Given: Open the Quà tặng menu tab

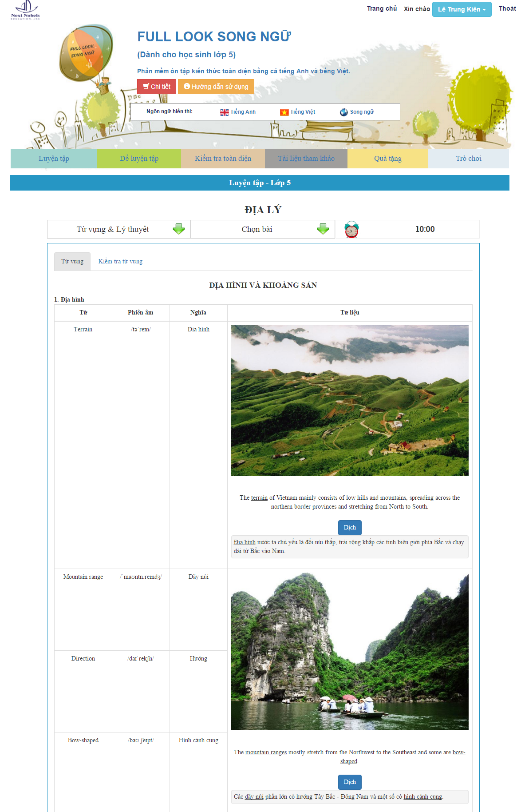Looking at the screenshot, I should coord(388,159).
